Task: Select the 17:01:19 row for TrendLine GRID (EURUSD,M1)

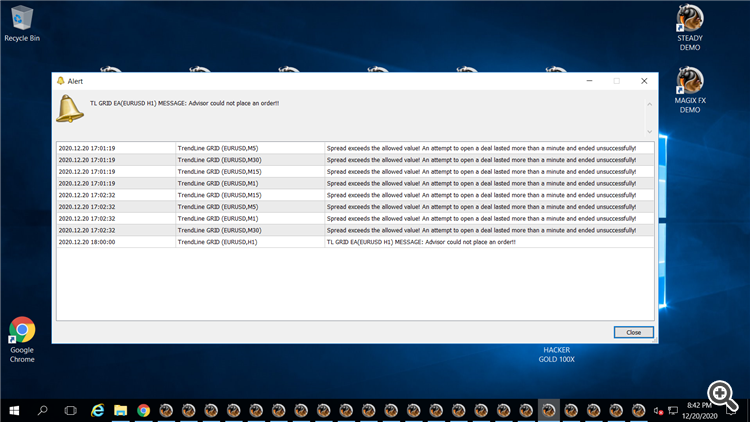Action: coord(355,183)
